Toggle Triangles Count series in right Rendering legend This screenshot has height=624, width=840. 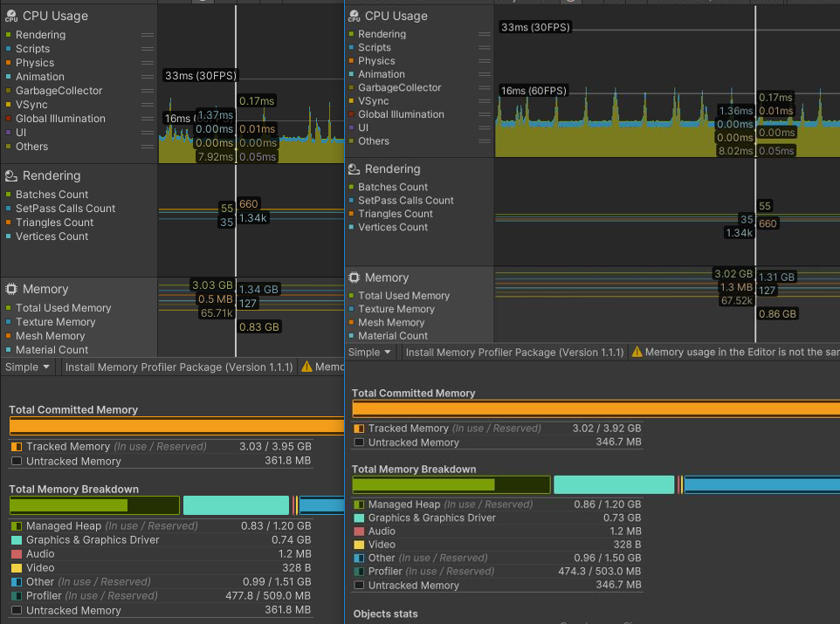(x=395, y=214)
